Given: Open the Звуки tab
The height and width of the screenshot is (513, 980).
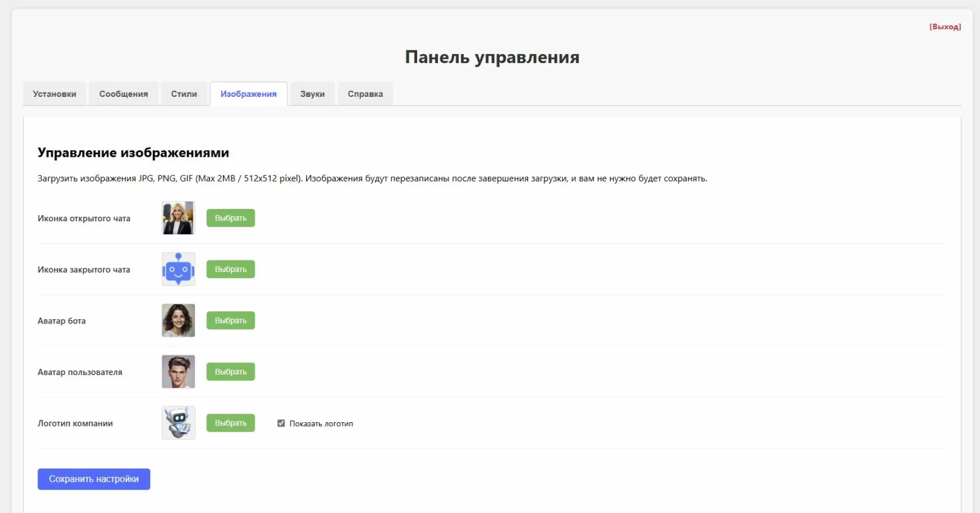Looking at the screenshot, I should coord(312,94).
